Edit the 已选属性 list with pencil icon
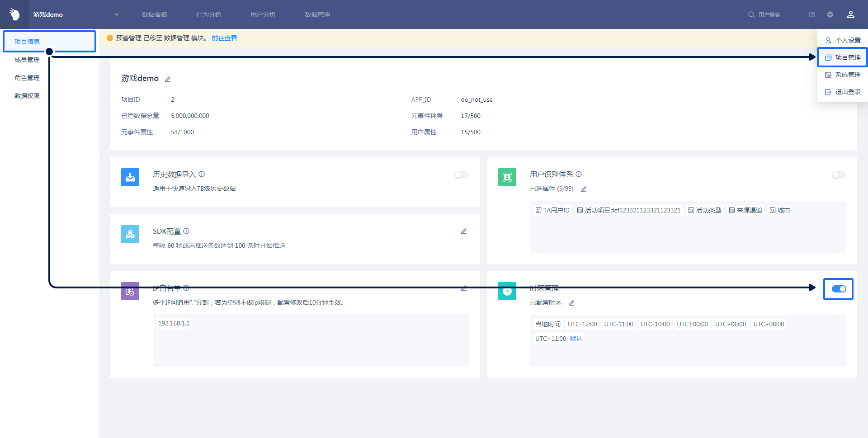868x438 pixels. pos(584,189)
